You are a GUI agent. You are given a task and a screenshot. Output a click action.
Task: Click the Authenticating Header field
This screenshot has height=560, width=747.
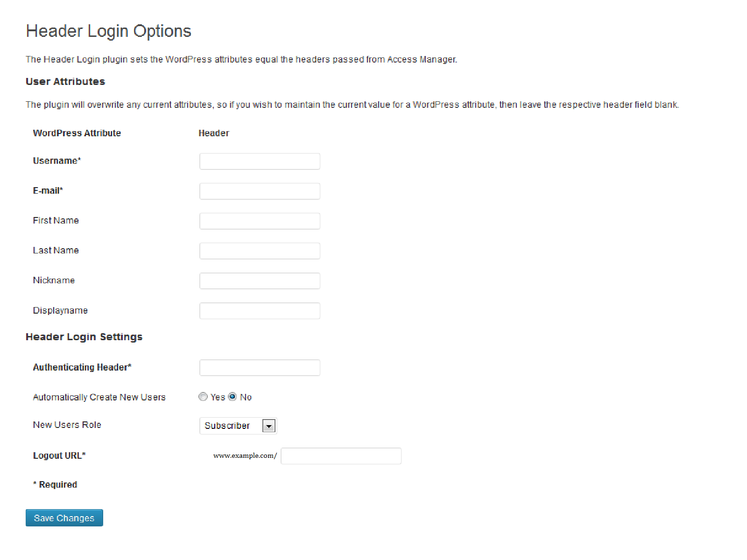259,367
